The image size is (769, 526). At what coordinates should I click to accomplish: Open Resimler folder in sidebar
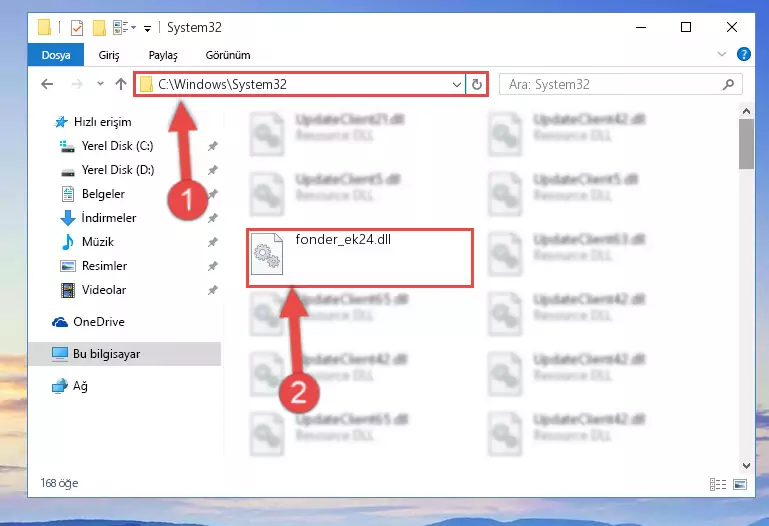point(104,266)
